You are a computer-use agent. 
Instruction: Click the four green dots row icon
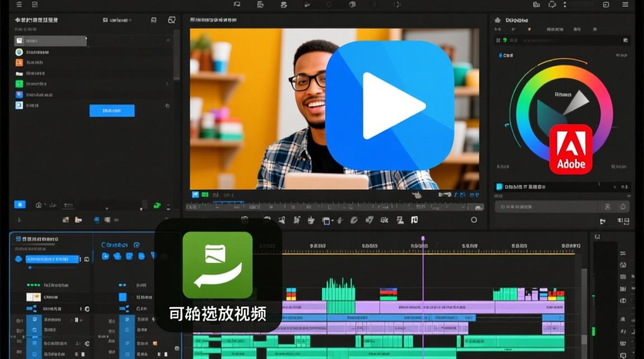(x=33, y=285)
